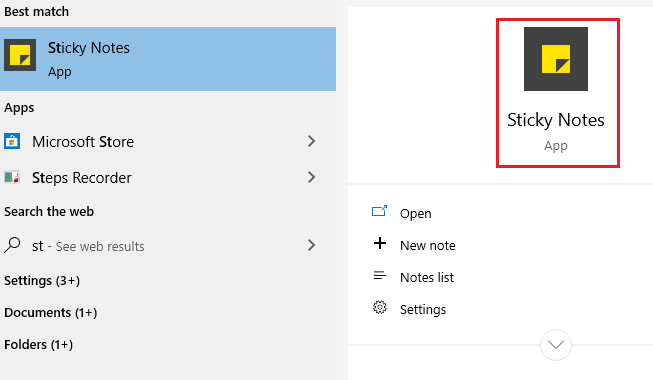Expand more actions with the round chevron
This screenshot has width=653, height=380.
(x=556, y=345)
